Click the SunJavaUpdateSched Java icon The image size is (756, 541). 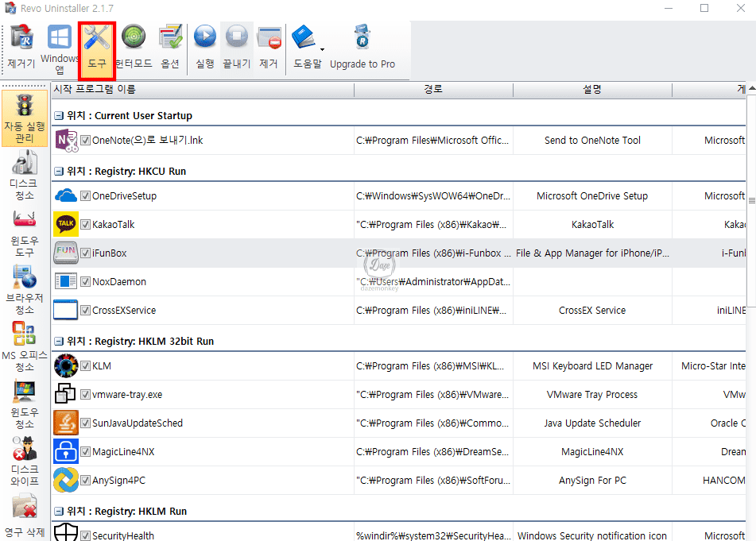coord(65,423)
